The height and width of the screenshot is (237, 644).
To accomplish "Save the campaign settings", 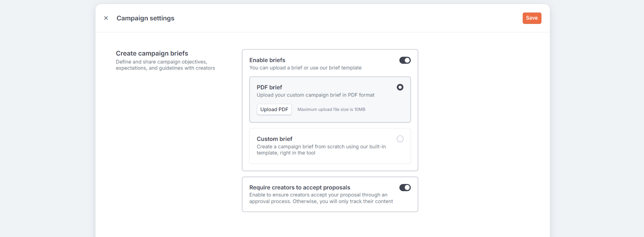I will 532,18.
